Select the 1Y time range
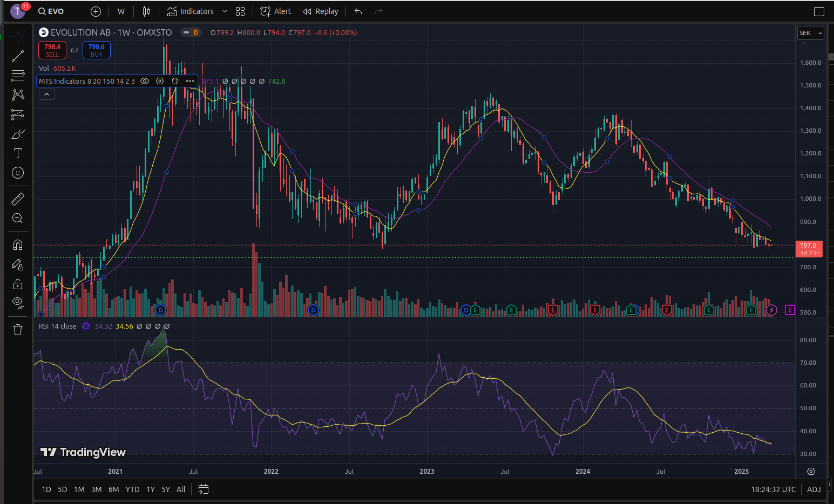This screenshot has width=834, height=504. [x=151, y=489]
